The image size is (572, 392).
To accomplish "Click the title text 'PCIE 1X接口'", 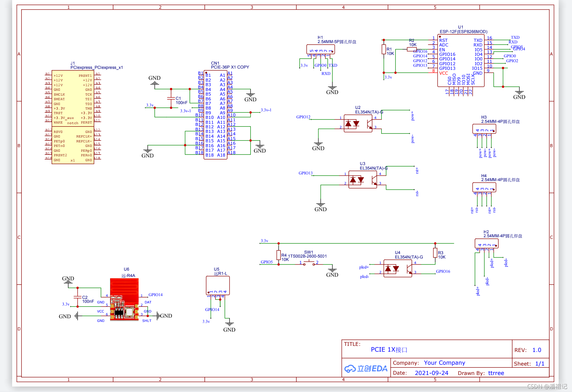I will click(x=389, y=350).
